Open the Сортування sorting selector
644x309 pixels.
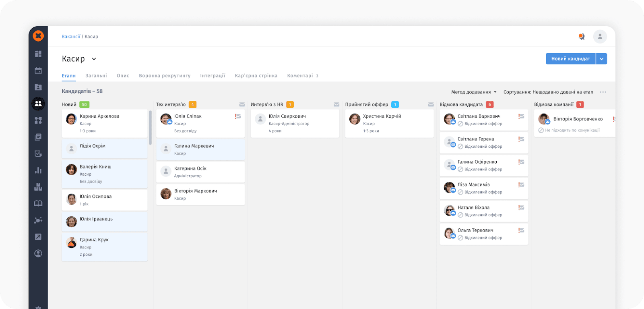coord(548,92)
